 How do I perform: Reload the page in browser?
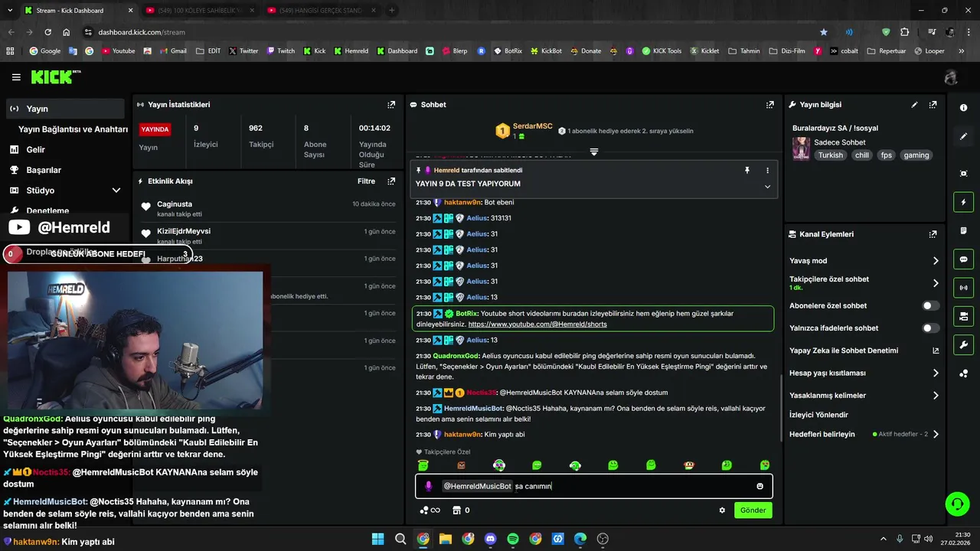coord(47,32)
